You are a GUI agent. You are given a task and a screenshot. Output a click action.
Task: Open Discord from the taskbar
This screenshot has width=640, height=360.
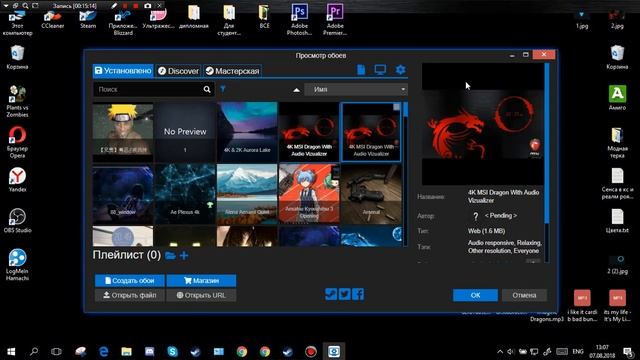[149, 351]
